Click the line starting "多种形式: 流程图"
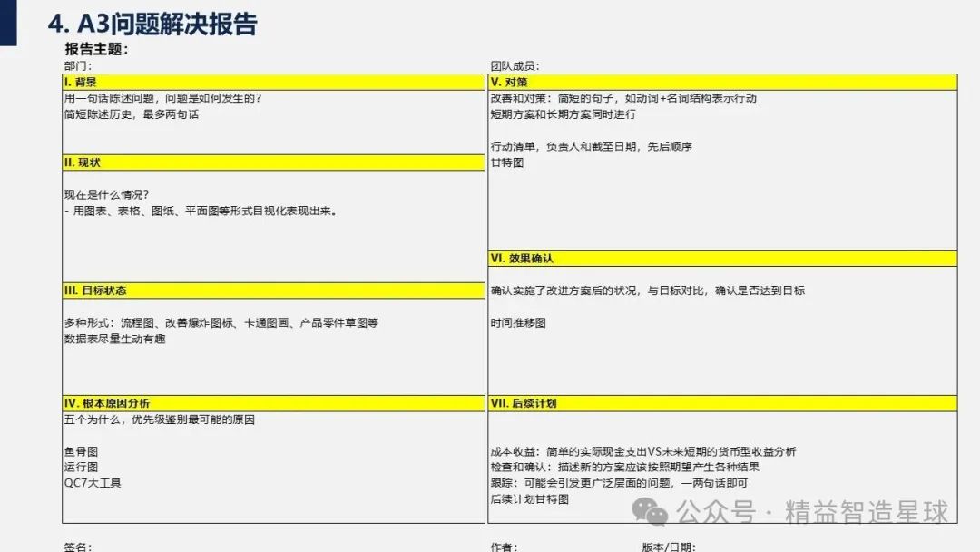980x552 pixels. point(220,322)
